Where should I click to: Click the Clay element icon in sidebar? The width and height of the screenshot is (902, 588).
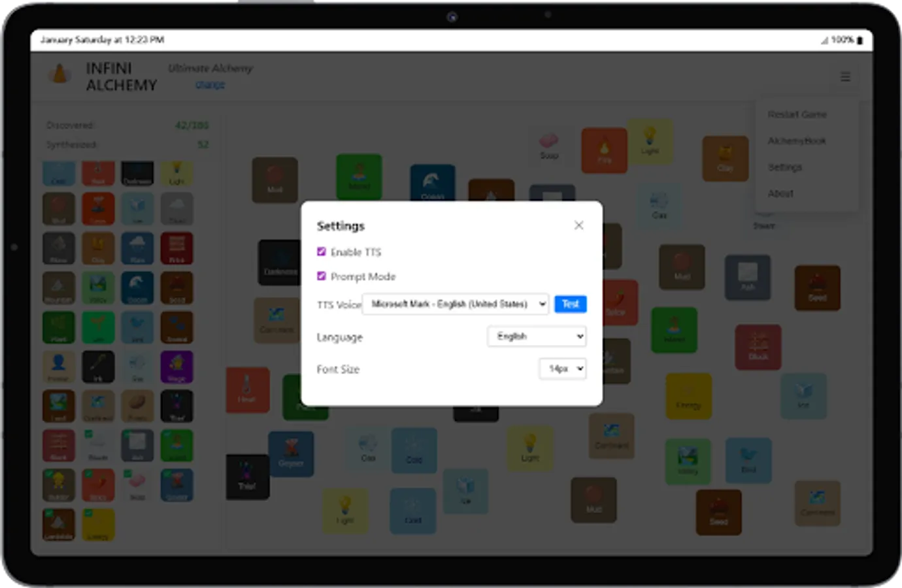[98, 248]
